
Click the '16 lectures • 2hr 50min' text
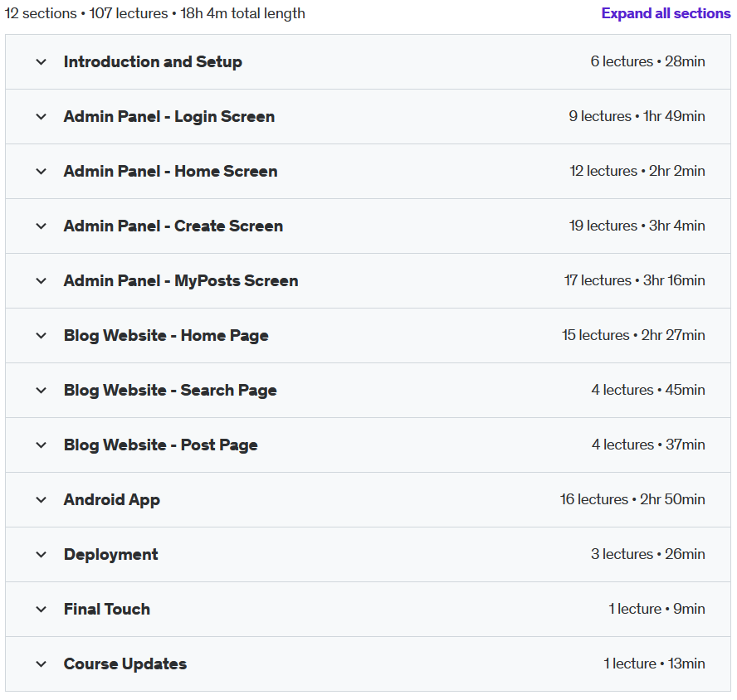click(x=632, y=499)
